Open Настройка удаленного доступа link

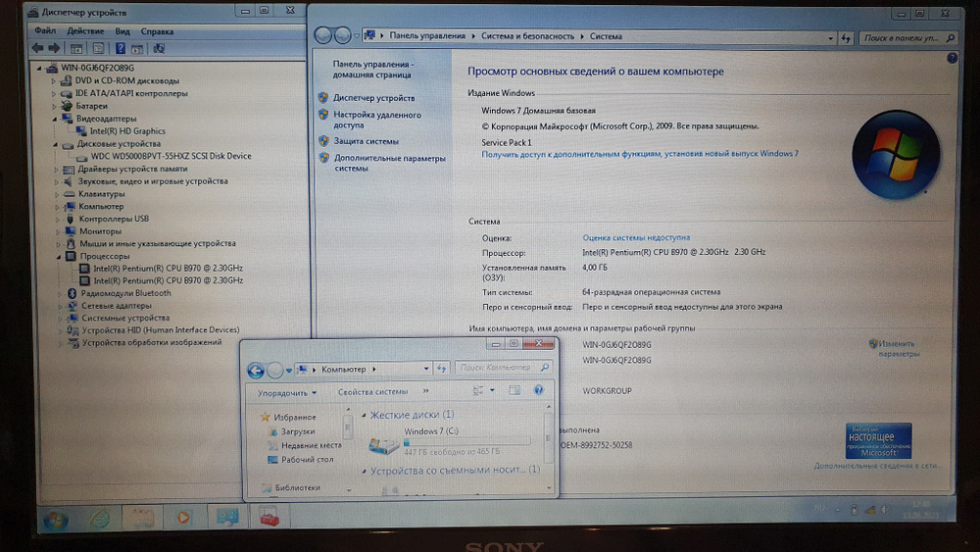(x=377, y=120)
